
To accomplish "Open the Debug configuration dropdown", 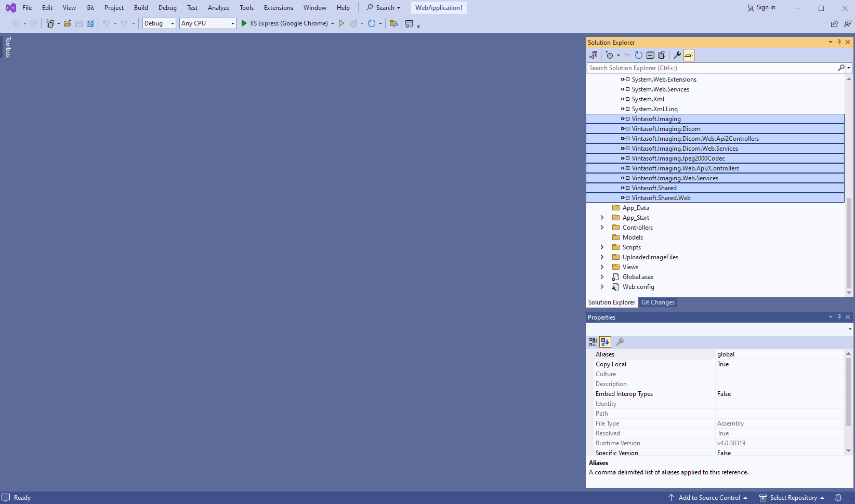I will pos(159,23).
